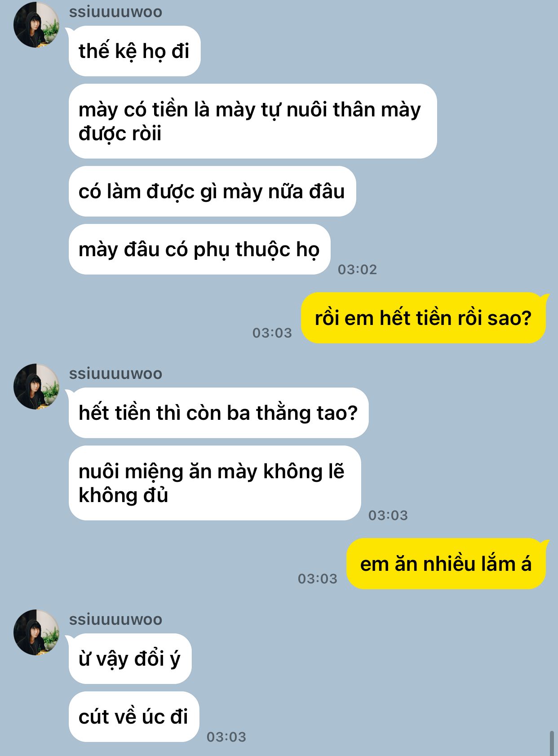Open ssiuuuuwoo's profile picture at top

coord(36,24)
